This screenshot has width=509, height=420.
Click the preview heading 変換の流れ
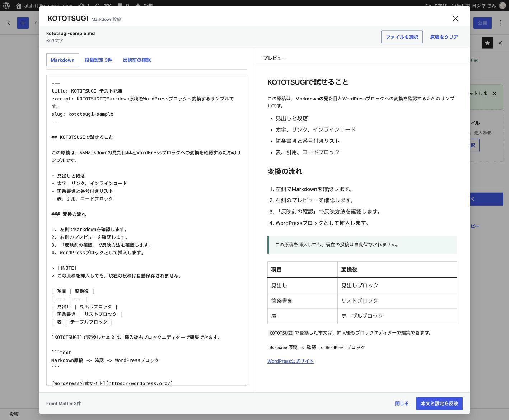(x=285, y=171)
